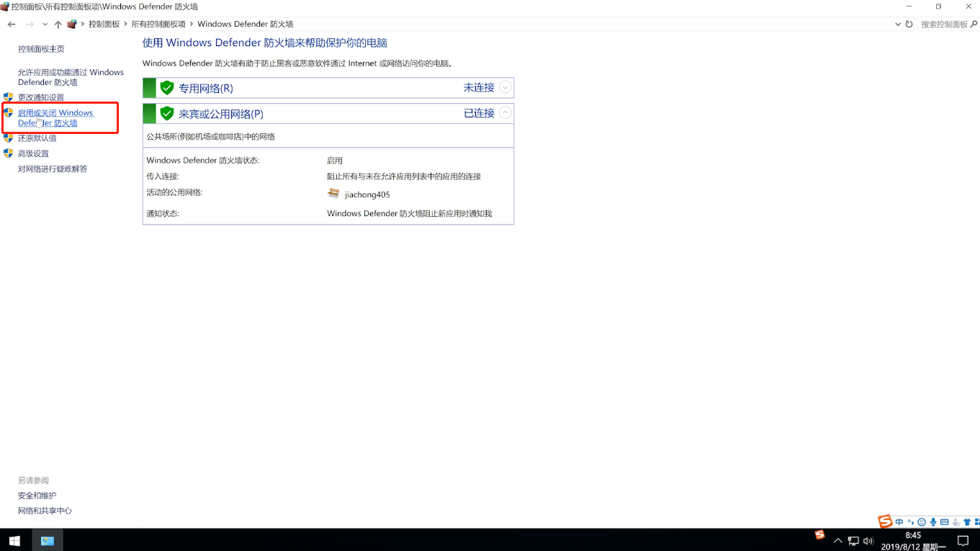Click the control panel taskbar button
This screenshot has width=980, height=551.
48,540
